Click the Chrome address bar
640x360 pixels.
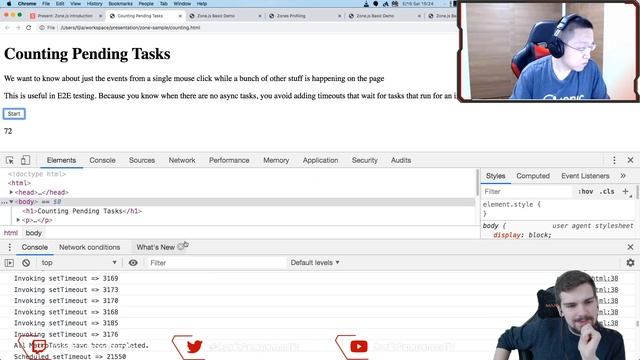(245, 28)
